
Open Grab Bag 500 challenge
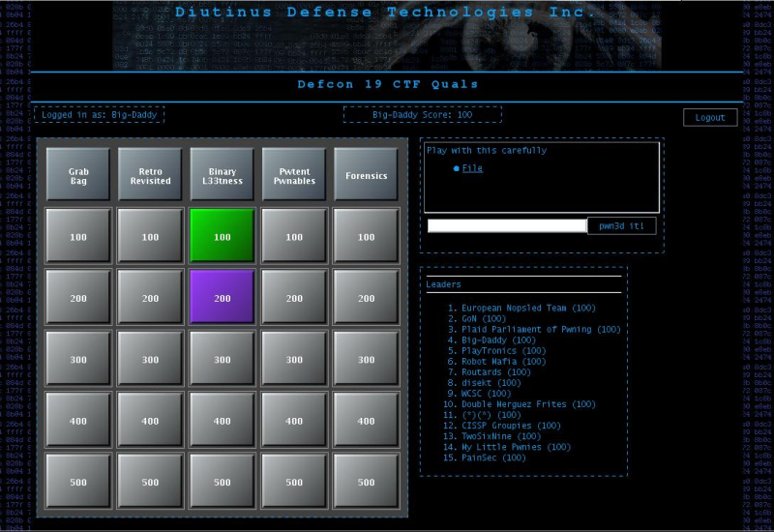tap(78, 481)
